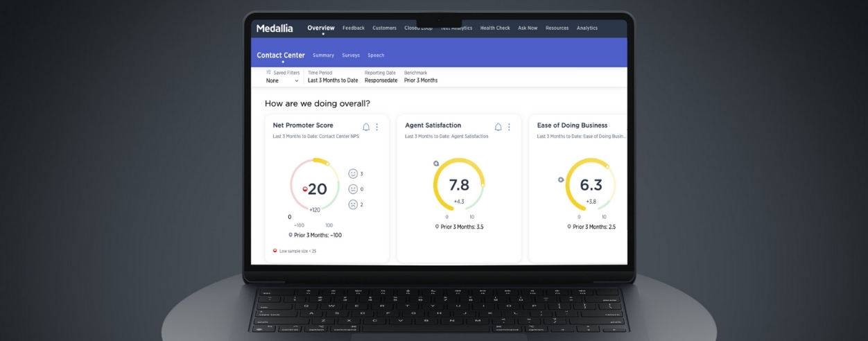The width and height of the screenshot is (868, 341).
Task: Open the Customers tab
Action: 384,28
